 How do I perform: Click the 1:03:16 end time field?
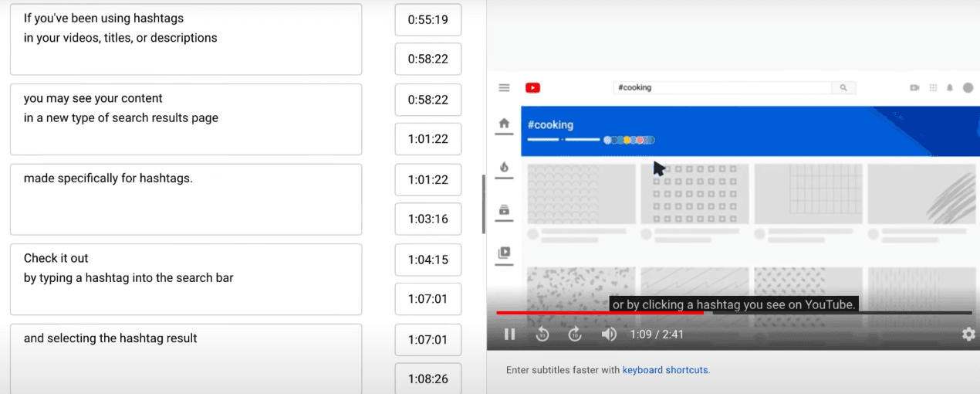(427, 219)
